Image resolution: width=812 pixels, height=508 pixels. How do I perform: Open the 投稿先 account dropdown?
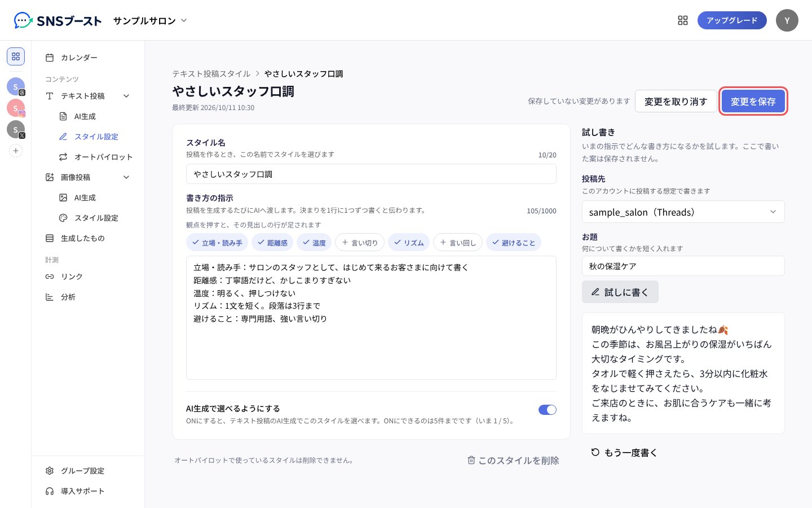pos(683,212)
